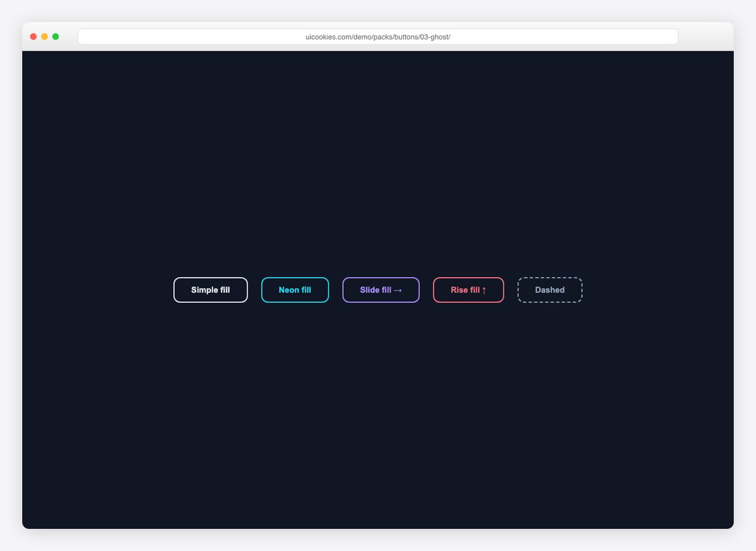Close the window with red button
The height and width of the screenshot is (551, 756).
(x=33, y=37)
